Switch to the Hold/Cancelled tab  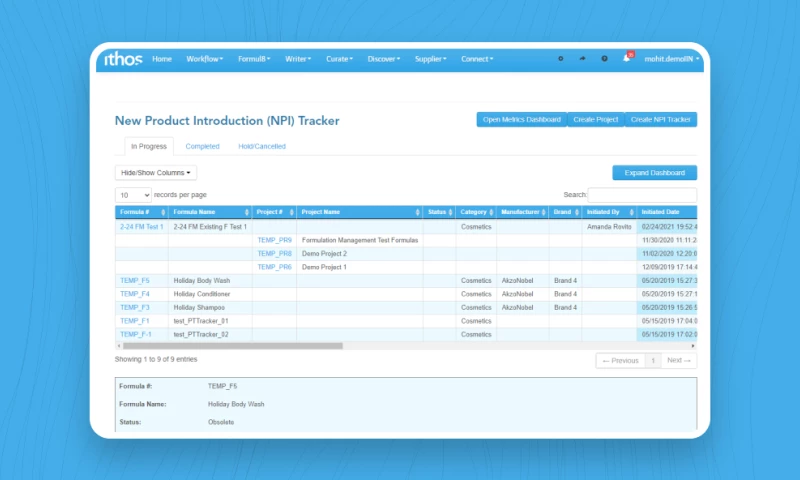[x=261, y=147]
